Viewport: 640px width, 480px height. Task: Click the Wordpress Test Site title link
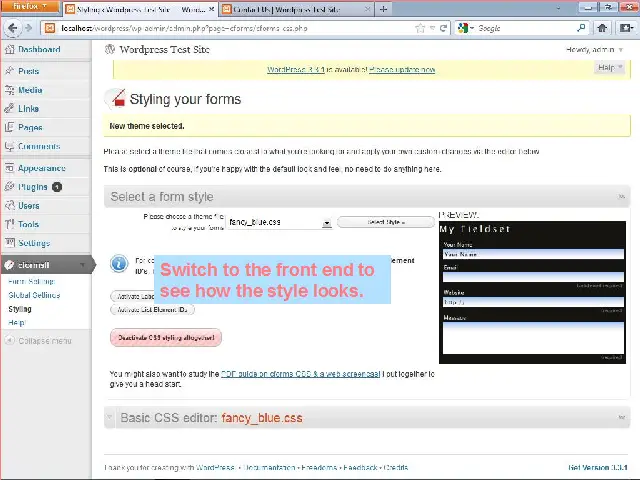click(x=164, y=49)
